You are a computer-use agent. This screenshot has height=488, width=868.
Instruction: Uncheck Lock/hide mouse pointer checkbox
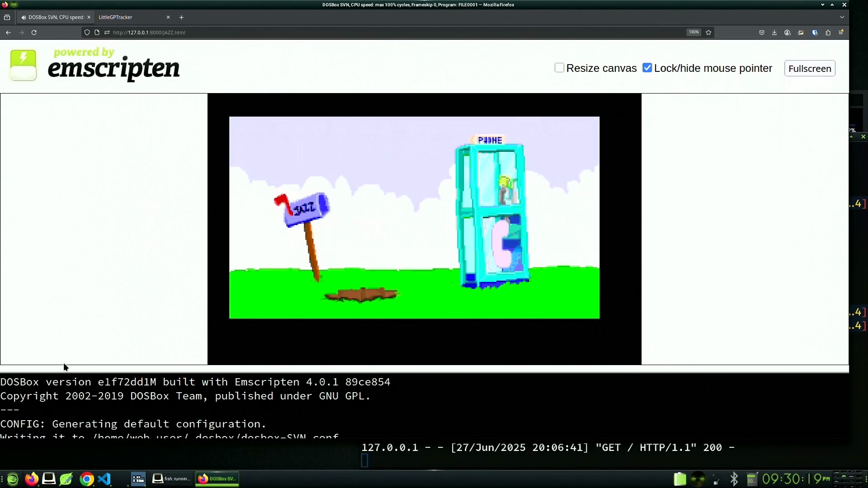click(647, 68)
